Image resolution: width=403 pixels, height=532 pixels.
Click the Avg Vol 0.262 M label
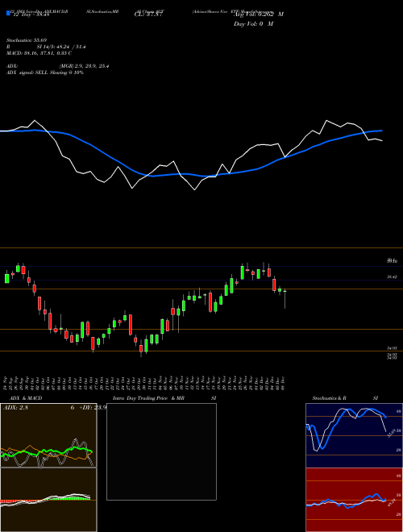258,15
